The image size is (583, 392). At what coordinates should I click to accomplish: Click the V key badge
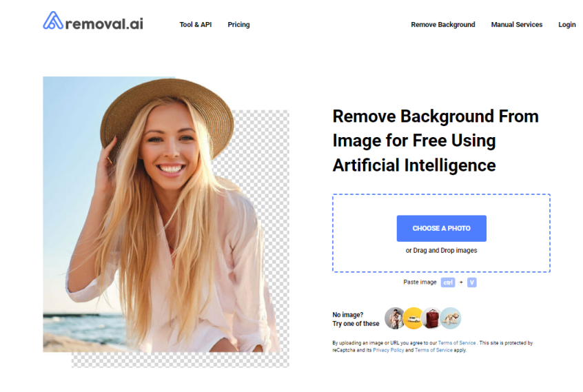tap(472, 282)
